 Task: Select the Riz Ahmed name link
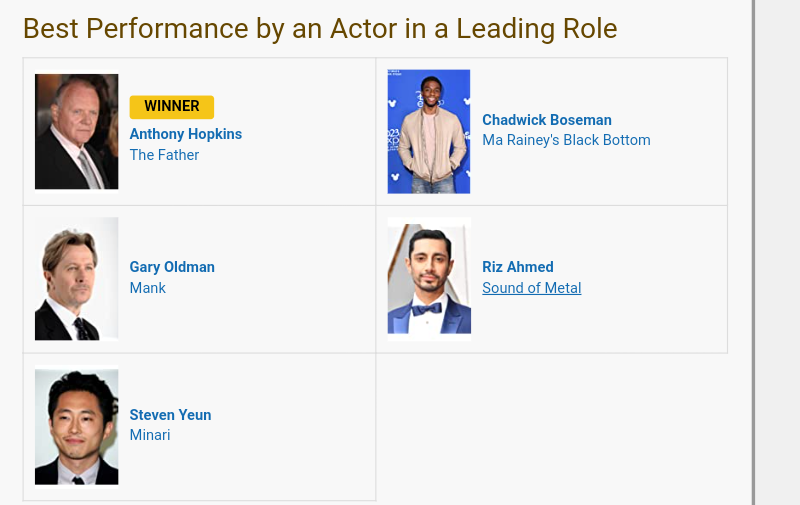pyautogui.click(x=517, y=267)
